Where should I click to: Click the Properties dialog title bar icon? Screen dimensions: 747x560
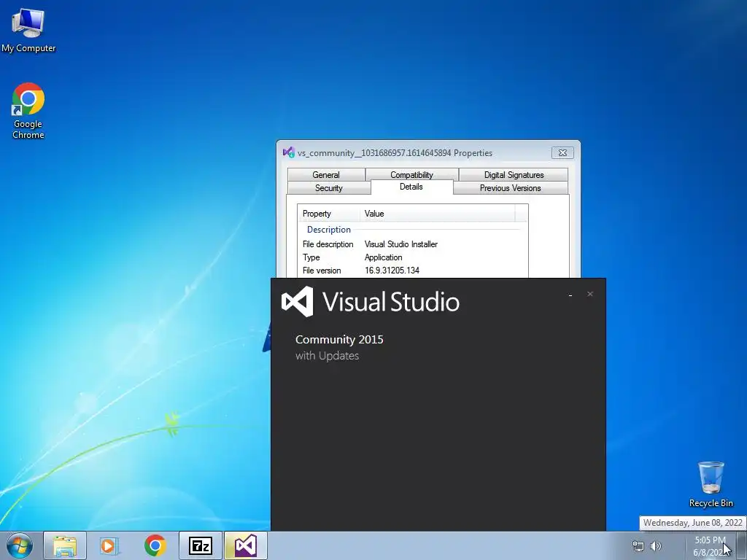point(289,152)
